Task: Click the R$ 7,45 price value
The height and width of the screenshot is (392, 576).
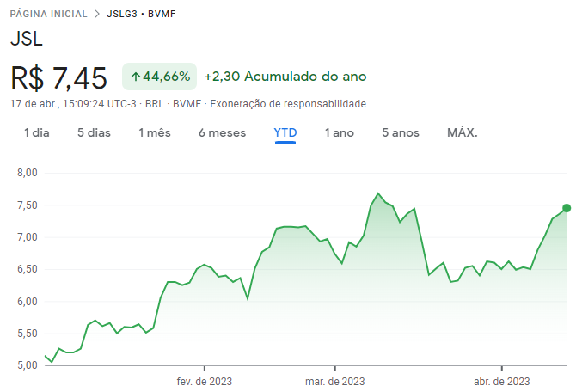Action: (x=58, y=78)
